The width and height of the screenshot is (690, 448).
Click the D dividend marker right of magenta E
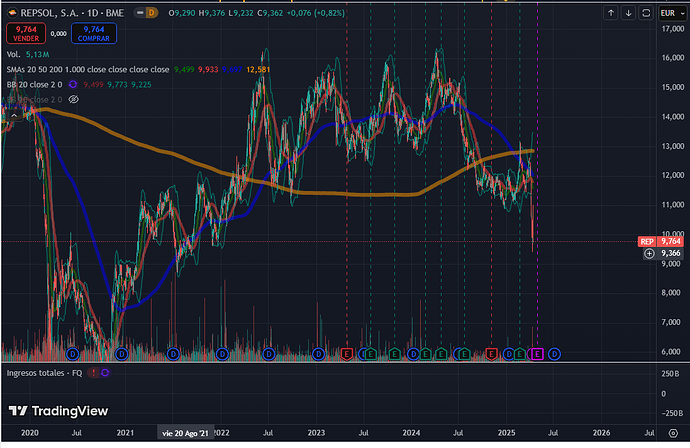click(x=554, y=354)
